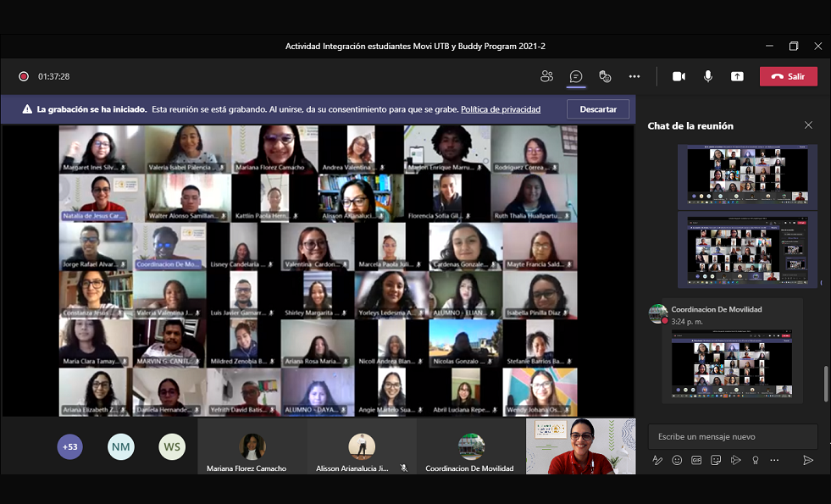Attach a GIF to the chat
This screenshot has height=504, width=831.
pos(695,460)
